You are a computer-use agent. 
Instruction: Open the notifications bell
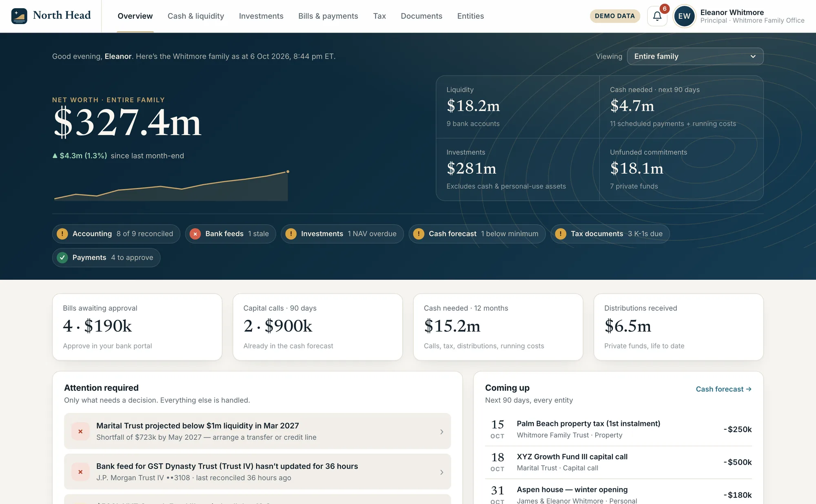(x=657, y=16)
